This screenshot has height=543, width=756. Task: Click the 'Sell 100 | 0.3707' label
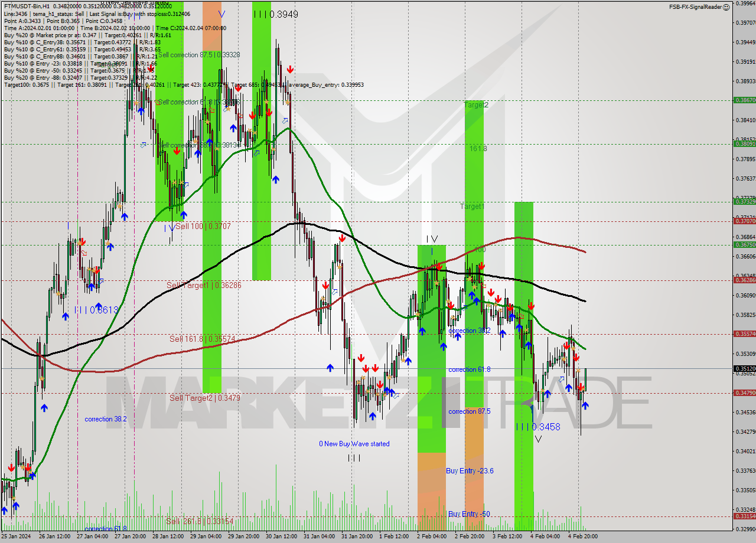point(203,226)
